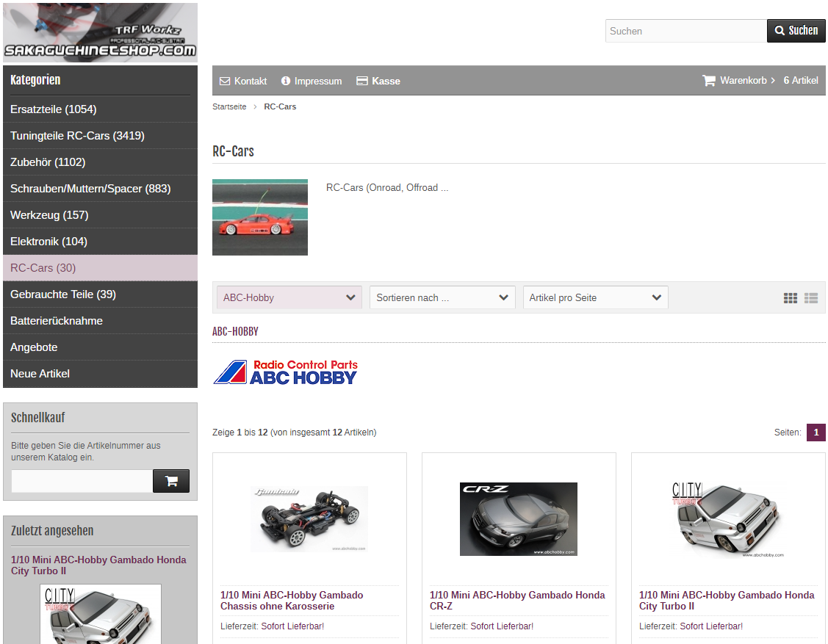Go to Startseite breadcrumb
The width and height of the screenshot is (828, 644).
point(229,106)
